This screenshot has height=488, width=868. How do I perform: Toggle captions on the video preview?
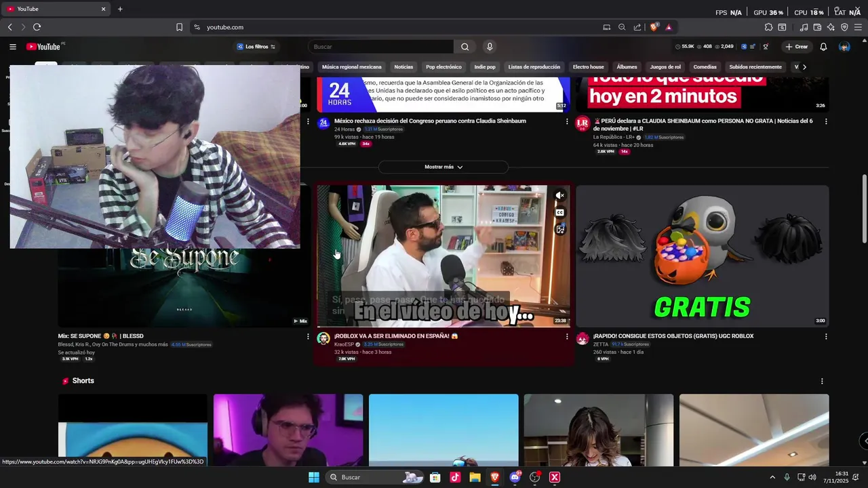560,212
